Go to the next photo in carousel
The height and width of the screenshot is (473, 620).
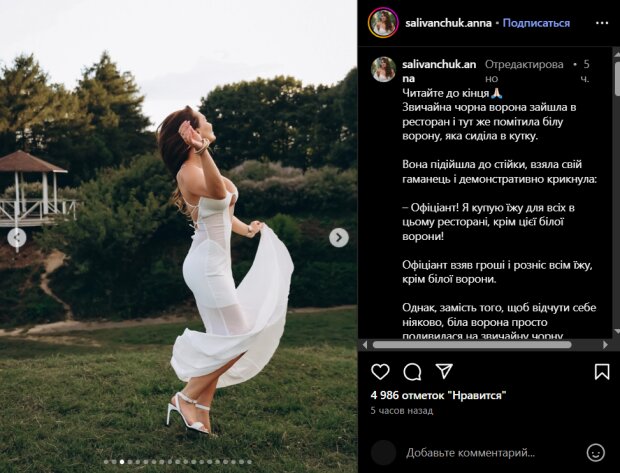click(x=339, y=237)
